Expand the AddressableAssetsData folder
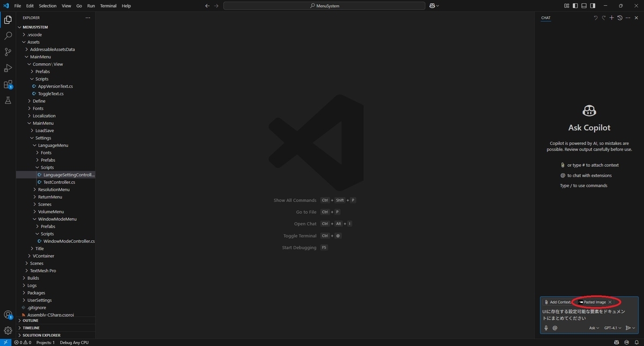Viewport: 644px width, 346px height. pos(56,49)
